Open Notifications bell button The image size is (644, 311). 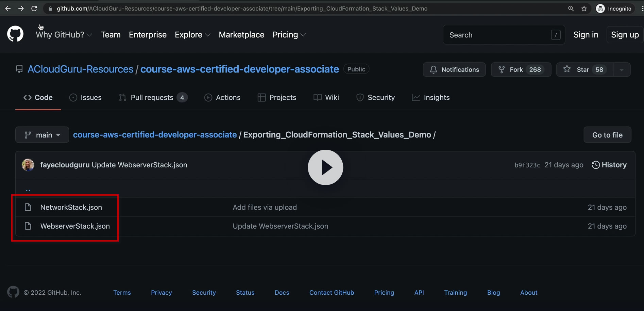pyautogui.click(x=454, y=69)
